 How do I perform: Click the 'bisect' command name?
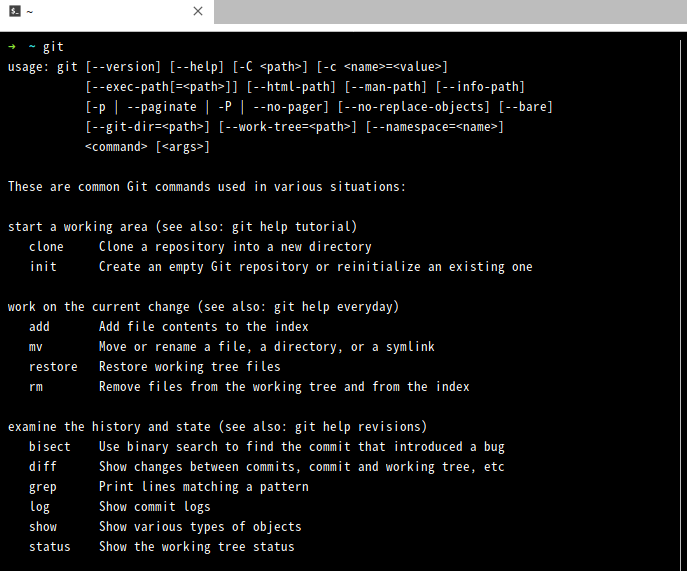pos(50,447)
